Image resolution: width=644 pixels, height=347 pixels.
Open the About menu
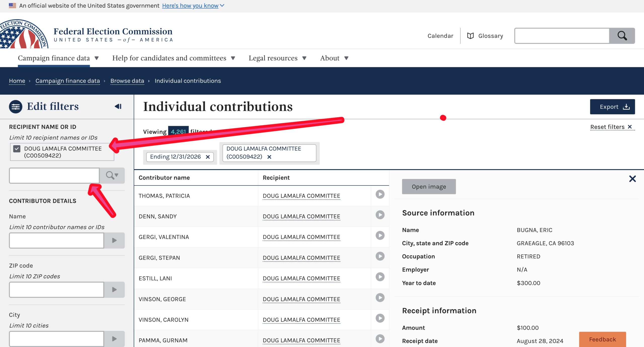(x=334, y=58)
